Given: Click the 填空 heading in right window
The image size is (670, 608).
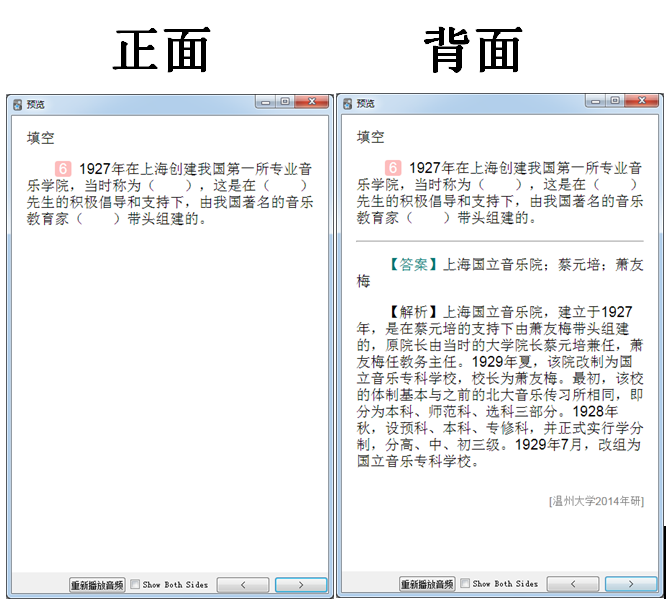Looking at the screenshot, I should [370, 138].
